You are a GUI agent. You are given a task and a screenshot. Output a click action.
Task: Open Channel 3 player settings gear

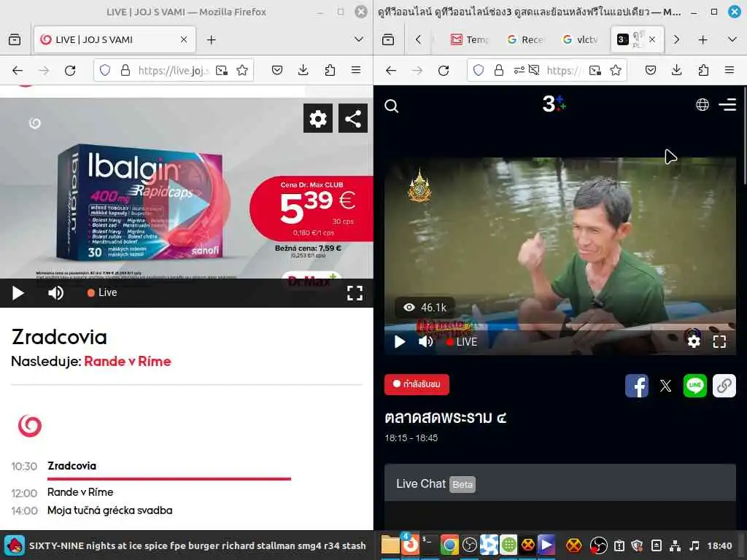(694, 341)
